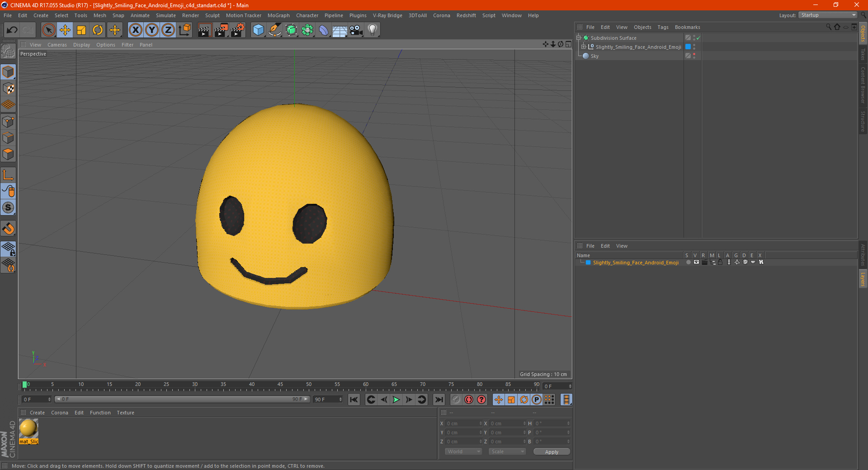Toggle the Subdivision Surface enable checkmark
868x470 pixels.
(698, 38)
